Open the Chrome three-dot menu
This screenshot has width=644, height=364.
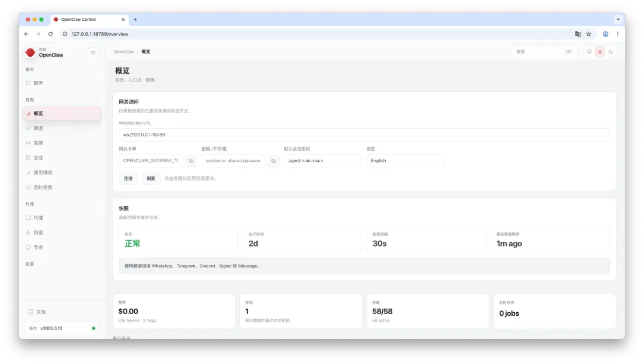618,34
